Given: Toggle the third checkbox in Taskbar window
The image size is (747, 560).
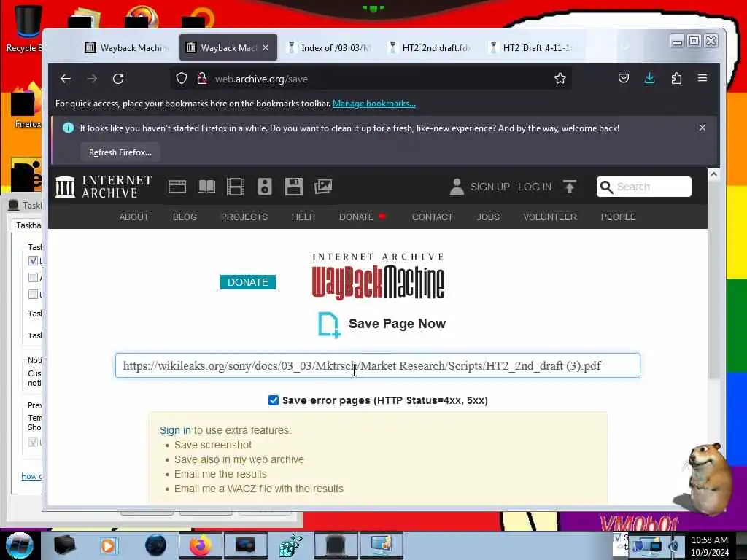Looking at the screenshot, I should [x=33, y=294].
